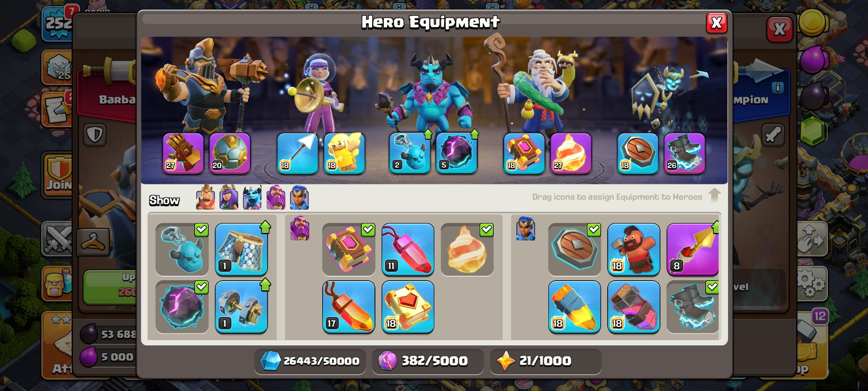Image resolution: width=868 pixels, height=391 pixels.
Task: Upgrade the level 1 Metal Pants equipment
Action: pyautogui.click(x=241, y=249)
